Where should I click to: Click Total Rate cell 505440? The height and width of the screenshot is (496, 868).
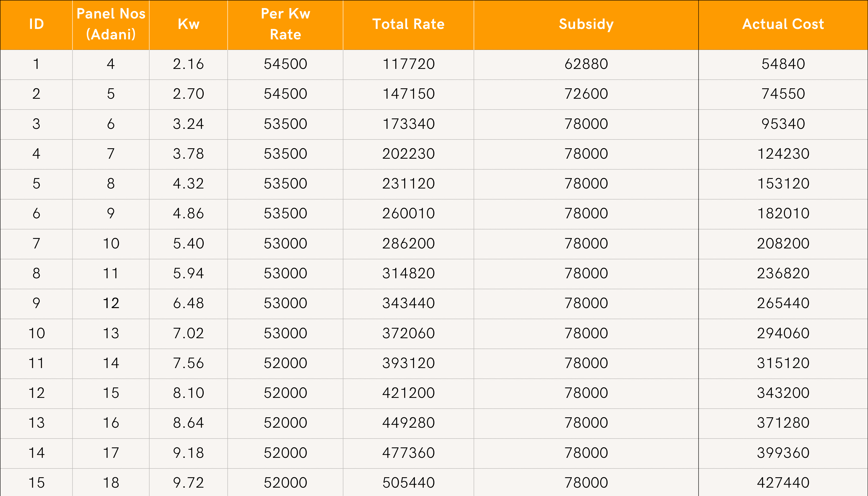click(x=408, y=483)
